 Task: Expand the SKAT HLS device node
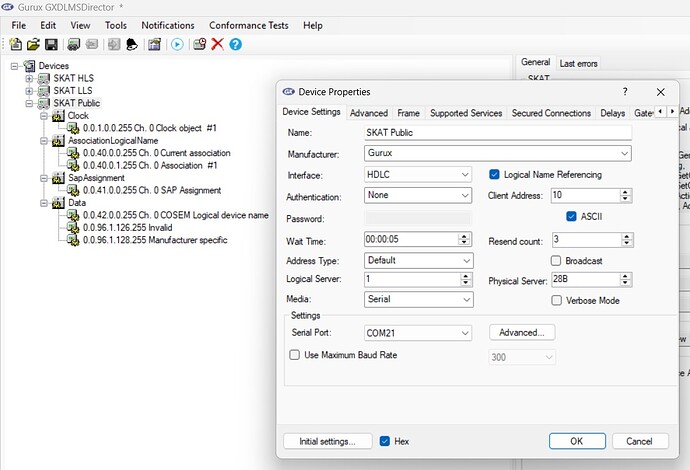30,78
